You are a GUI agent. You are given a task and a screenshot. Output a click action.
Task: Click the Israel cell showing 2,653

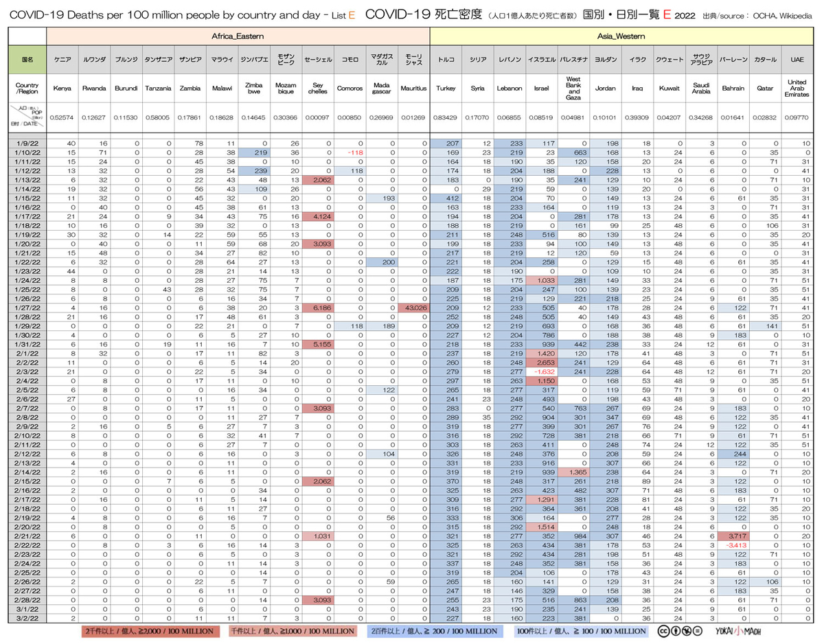(x=542, y=361)
